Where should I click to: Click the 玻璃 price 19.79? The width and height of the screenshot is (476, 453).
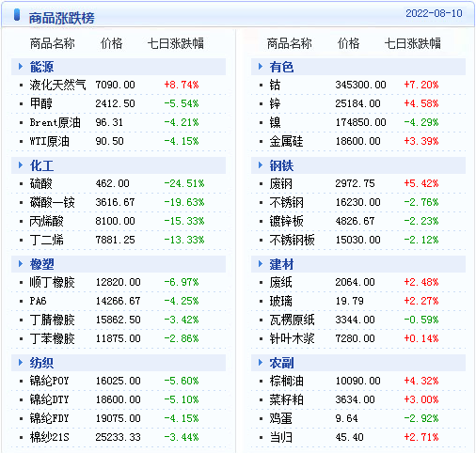point(349,301)
